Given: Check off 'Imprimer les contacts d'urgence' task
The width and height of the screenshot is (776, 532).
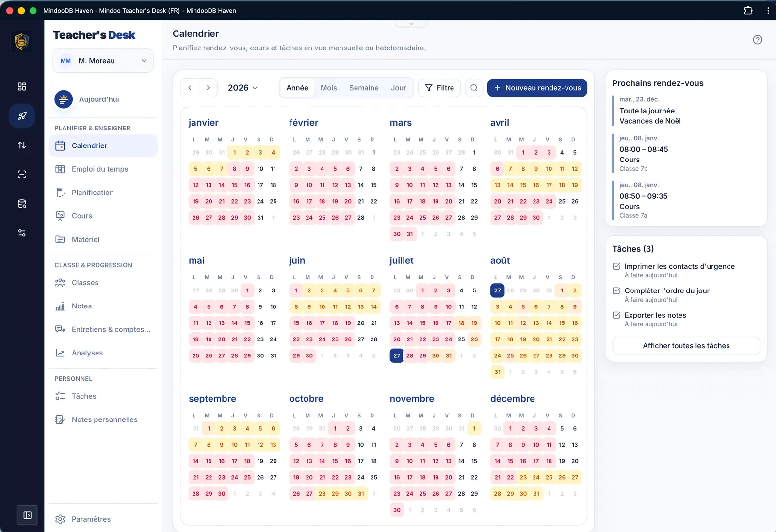Looking at the screenshot, I should 616,266.
